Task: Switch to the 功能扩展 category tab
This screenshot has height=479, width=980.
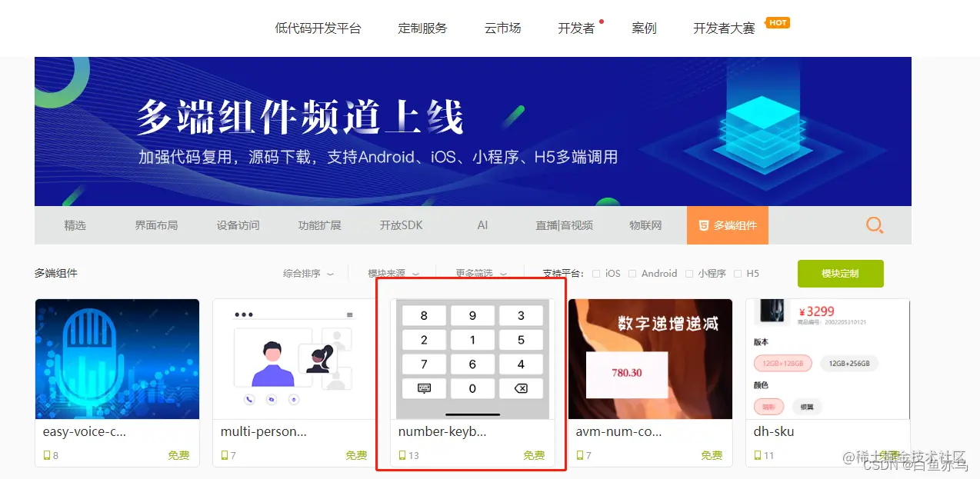Action: click(x=319, y=225)
